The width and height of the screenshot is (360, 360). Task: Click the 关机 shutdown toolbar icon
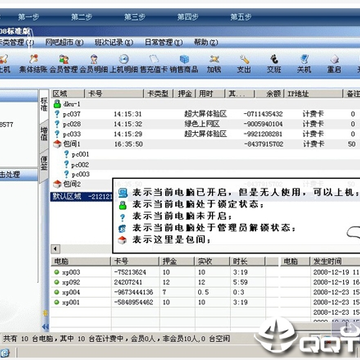(x=304, y=64)
